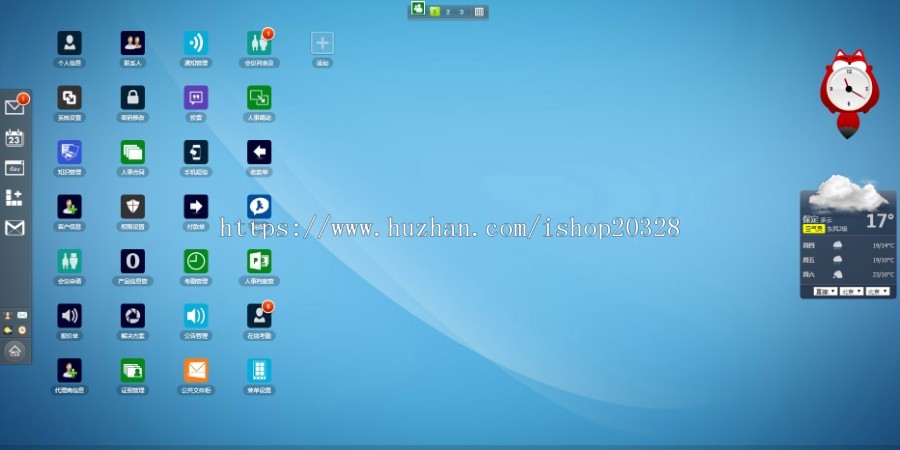The width and height of the screenshot is (900, 450).
Task: Open the blue chat-bubble person app
Action: tap(259, 207)
